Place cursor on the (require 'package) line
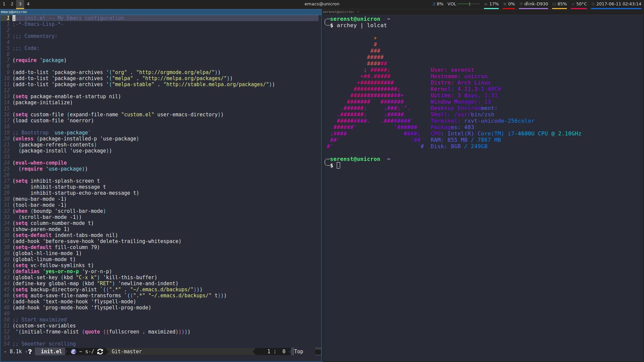The width and height of the screenshot is (644, 362). pos(40,60)
